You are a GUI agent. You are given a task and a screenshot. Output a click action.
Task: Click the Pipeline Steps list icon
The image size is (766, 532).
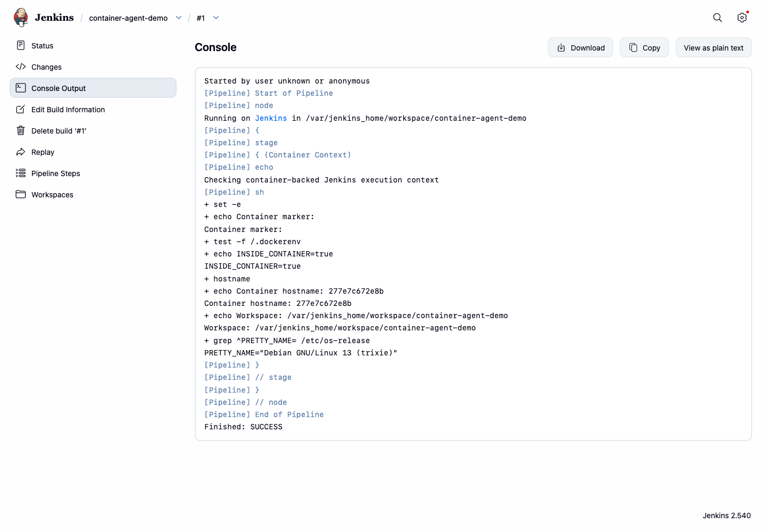click(21, 173)
